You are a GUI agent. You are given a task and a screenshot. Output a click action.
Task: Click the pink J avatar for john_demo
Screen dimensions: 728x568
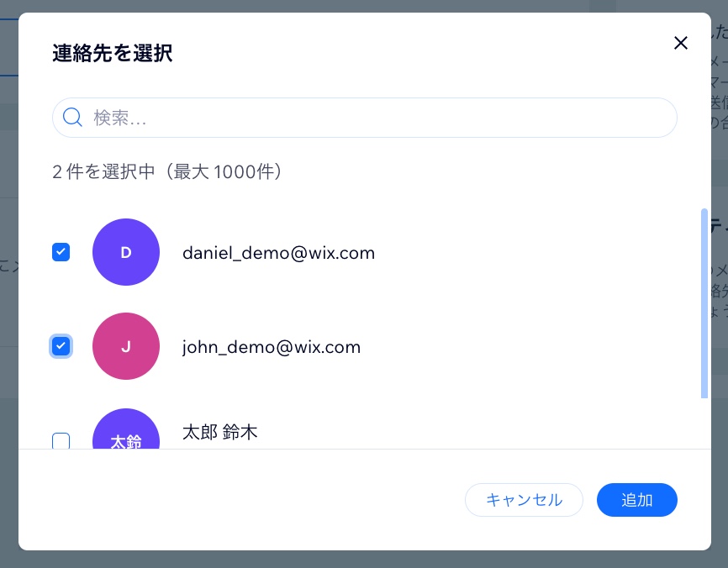coord(125,346)
